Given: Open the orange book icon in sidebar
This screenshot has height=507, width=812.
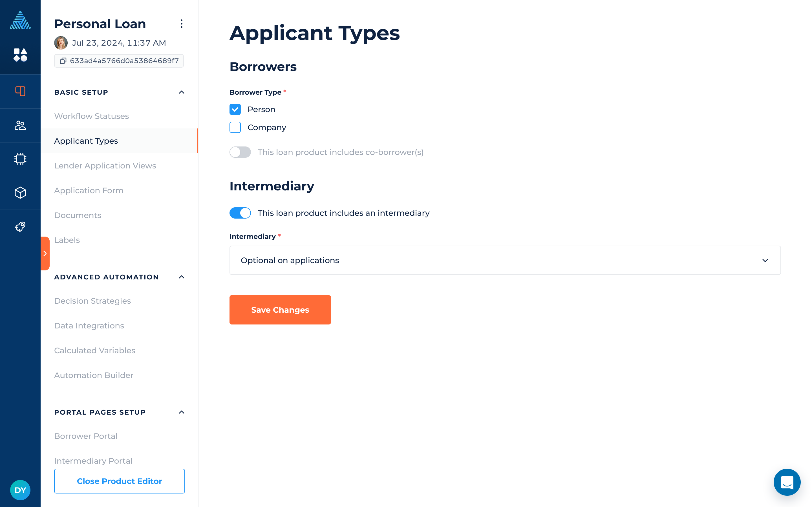Looking at the screenshot, I should (x=20, y=91).
